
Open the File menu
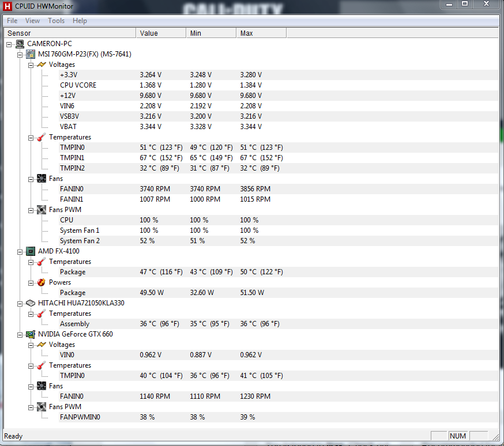[x=12, y=21]
